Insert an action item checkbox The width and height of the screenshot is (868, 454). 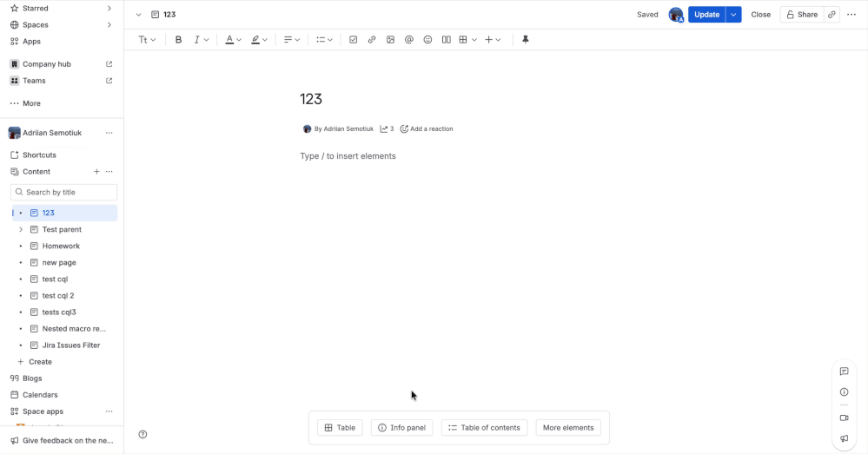coord(353,40)
